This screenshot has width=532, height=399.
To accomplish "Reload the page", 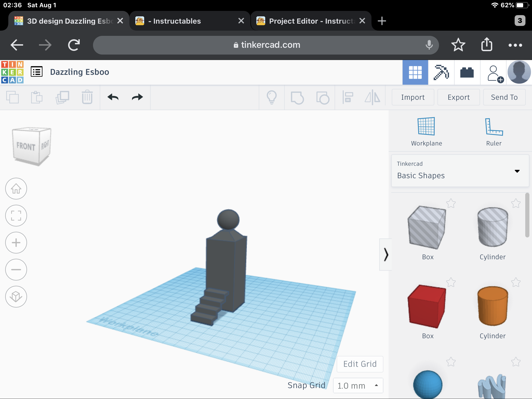I will (x=74, y=45).
